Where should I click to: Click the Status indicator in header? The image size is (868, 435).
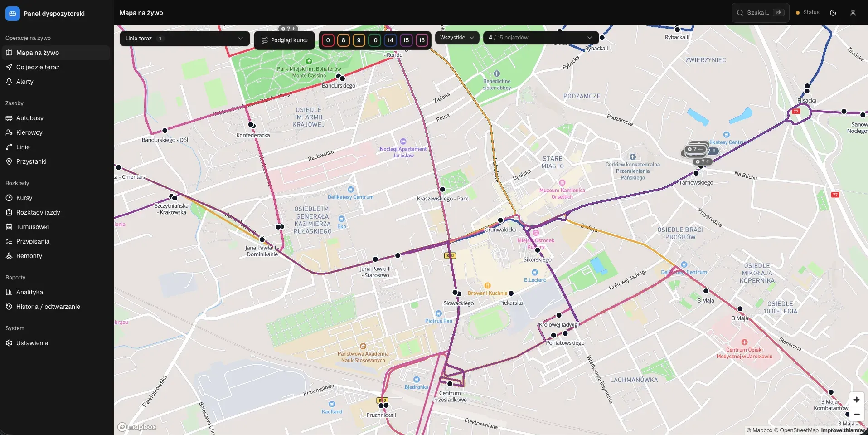pos(808,13)
